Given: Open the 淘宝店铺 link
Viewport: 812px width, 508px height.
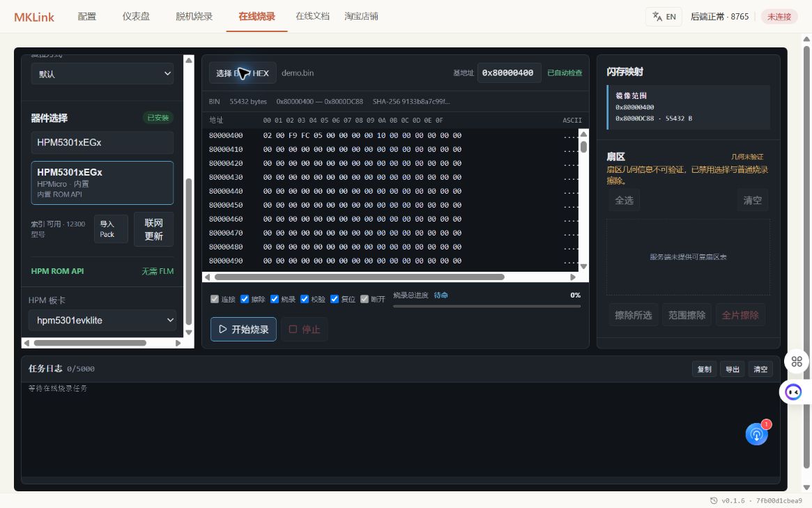Looking at the screenshot, I should click(361, 17).
